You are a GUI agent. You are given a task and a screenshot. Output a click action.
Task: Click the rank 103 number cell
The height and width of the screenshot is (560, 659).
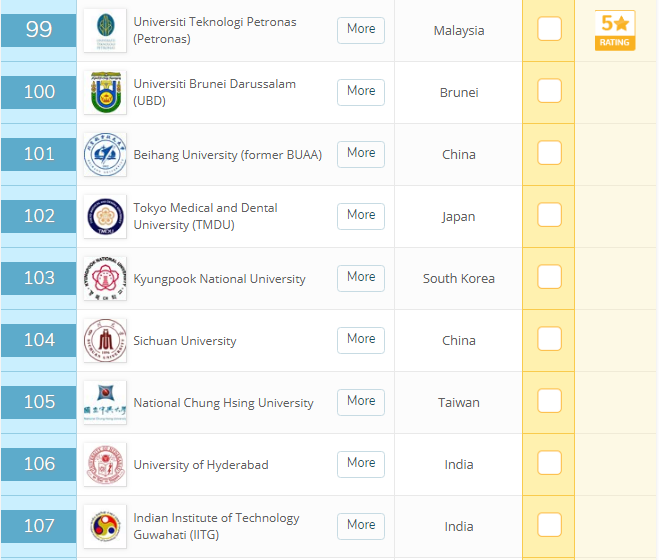pos(39,278)
